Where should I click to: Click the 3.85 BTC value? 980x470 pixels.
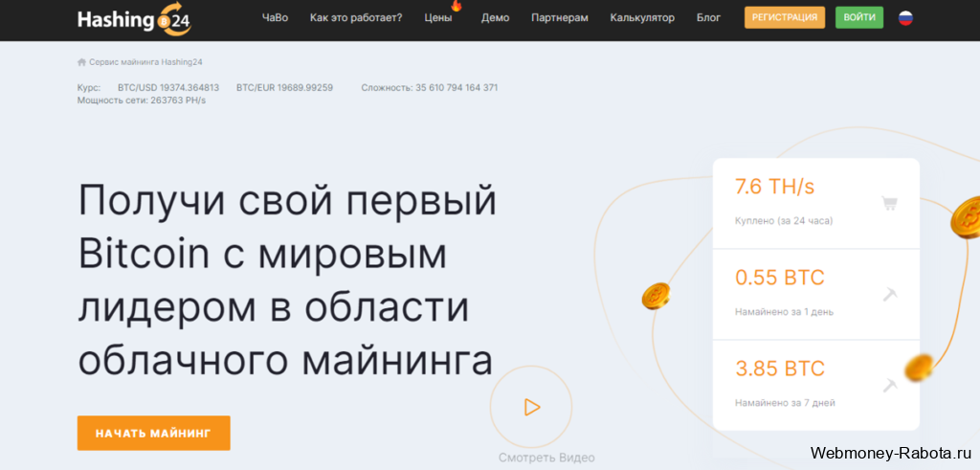[x=779, y=369]
